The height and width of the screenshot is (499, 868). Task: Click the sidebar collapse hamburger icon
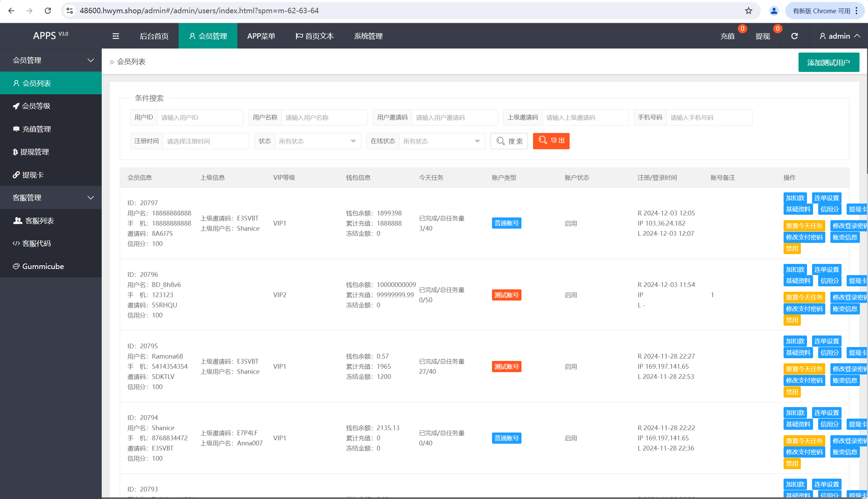coord(116,36)
